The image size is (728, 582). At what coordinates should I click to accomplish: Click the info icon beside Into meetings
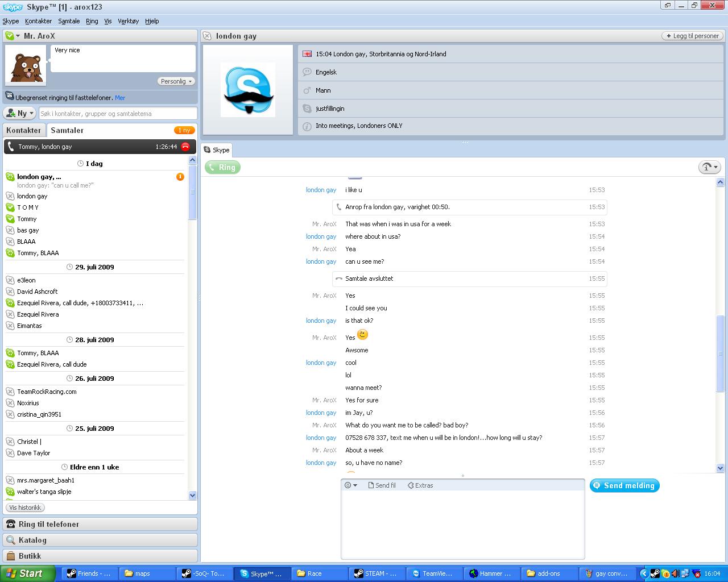click(x=307, y=126)
